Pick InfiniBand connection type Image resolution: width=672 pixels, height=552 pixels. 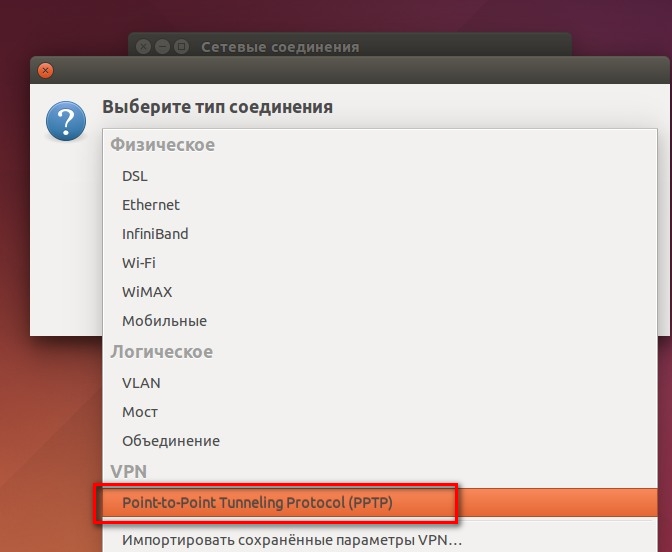pyautogui.click(x=380, y=234)
